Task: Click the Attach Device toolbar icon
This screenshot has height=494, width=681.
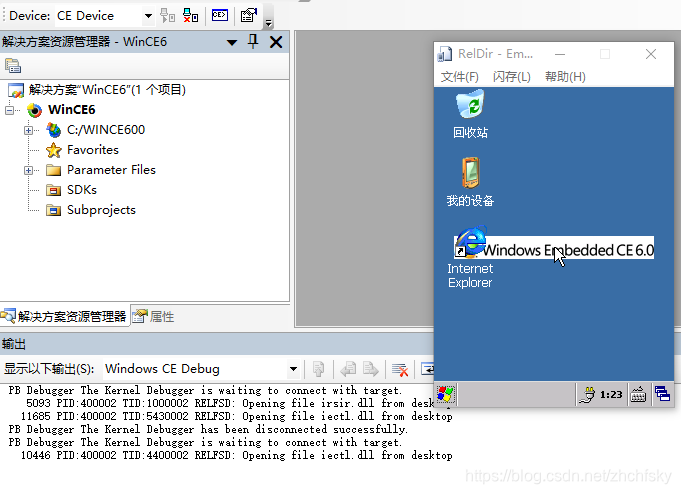Action: [167, 16]
